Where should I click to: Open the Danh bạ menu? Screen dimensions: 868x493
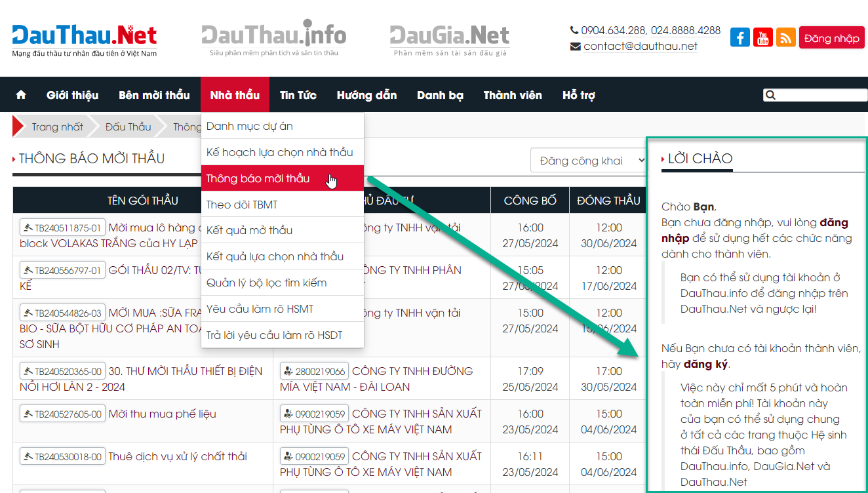click(x=440, y=95)
